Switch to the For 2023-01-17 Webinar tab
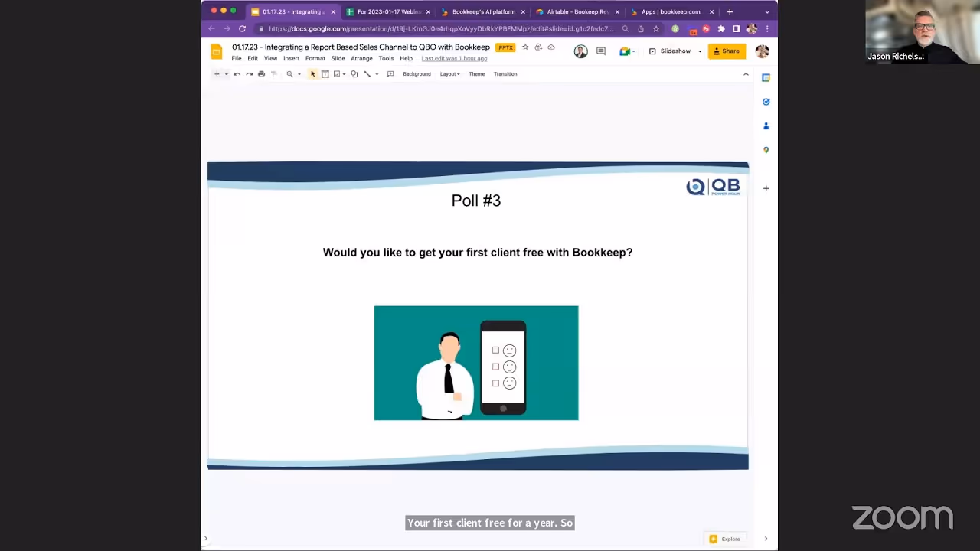The image size is (980, 551). 388,12
